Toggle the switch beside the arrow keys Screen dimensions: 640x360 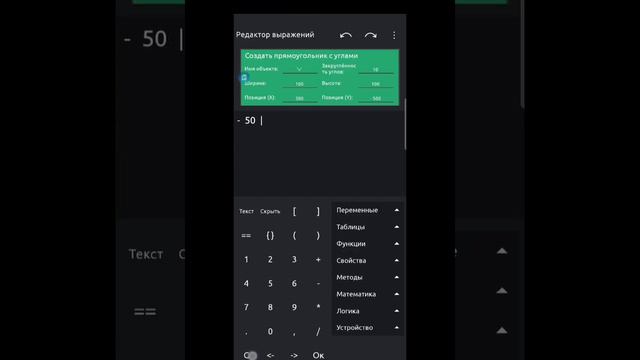click(x=250, y=356)
